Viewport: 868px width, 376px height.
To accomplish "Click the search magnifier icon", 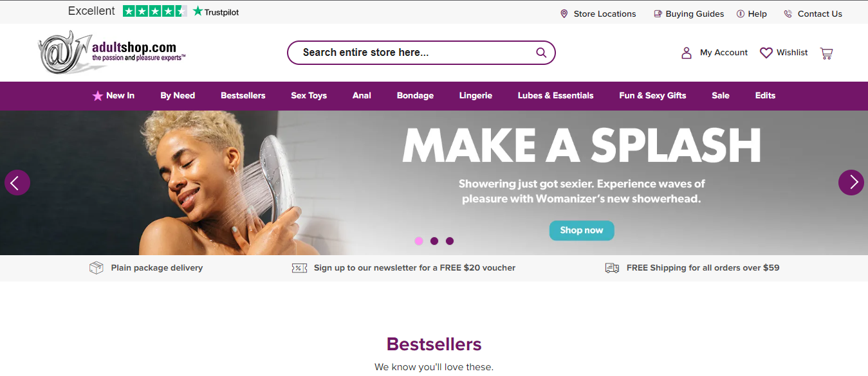I will click(x=541, y=53).
